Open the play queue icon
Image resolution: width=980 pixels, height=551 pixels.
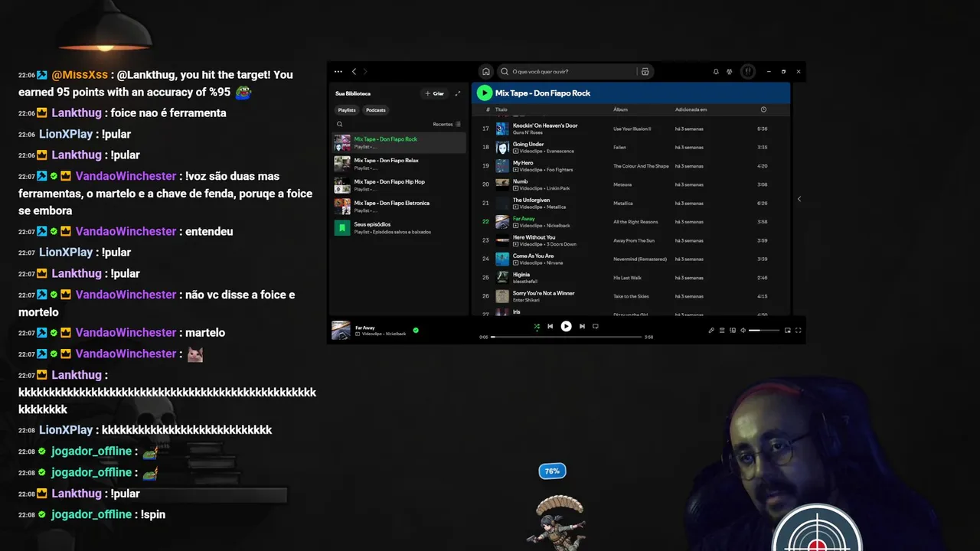pos(722,331)
